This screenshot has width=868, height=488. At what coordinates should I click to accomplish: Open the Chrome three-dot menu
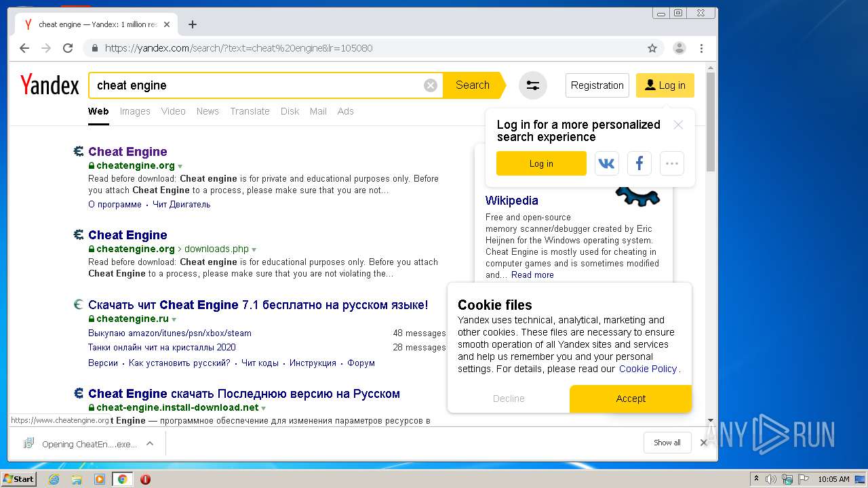click(x=701, y=48)
